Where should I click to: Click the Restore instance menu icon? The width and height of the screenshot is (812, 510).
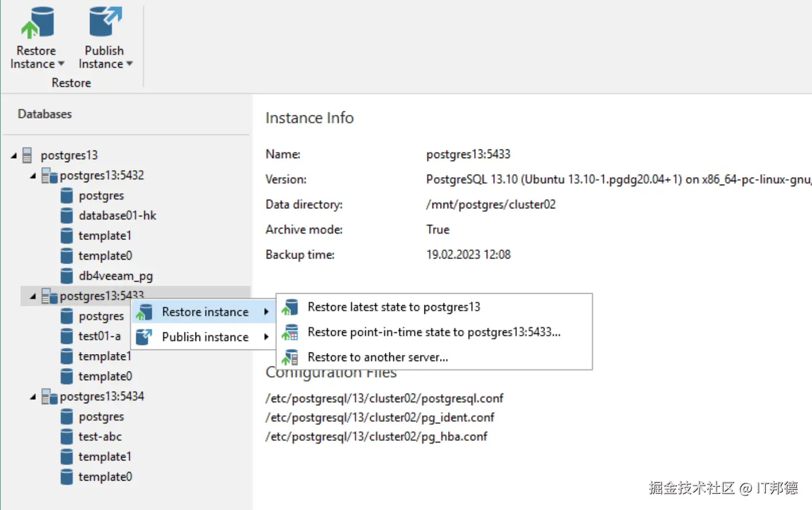(144, 312)
